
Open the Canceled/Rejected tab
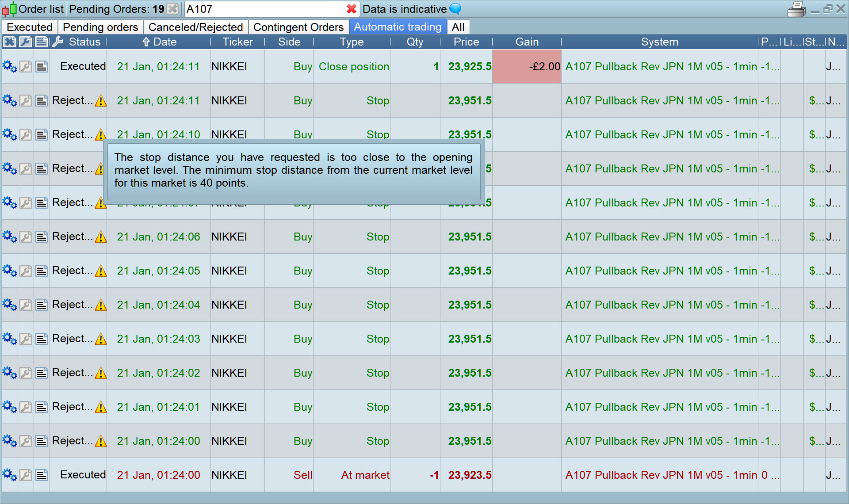tap(195, 27)
